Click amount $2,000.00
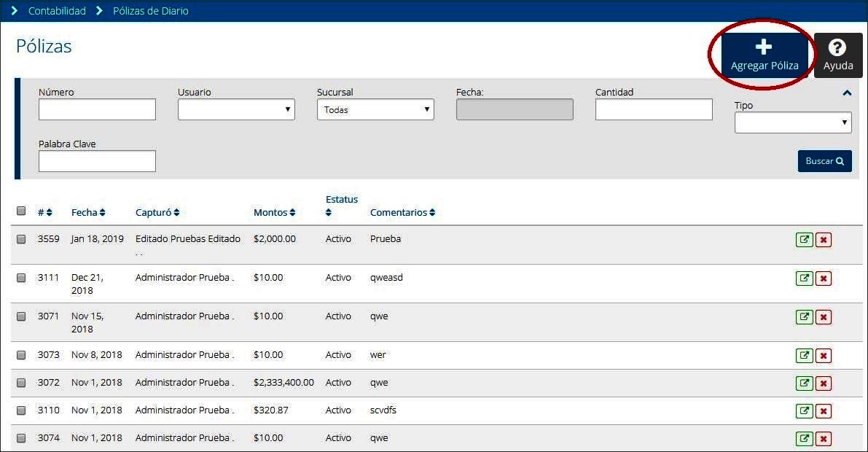868x452 pixels. [275, 239]
